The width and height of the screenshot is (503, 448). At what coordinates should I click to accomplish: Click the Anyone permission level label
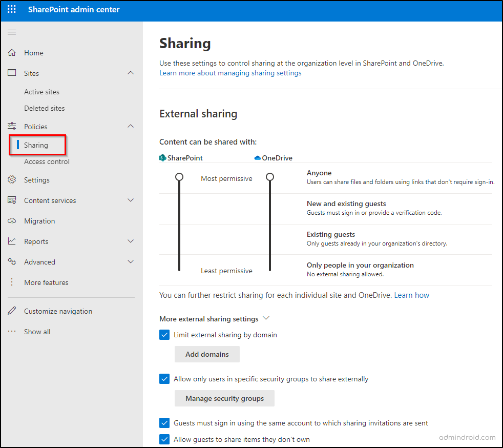[x=319, y=173]
